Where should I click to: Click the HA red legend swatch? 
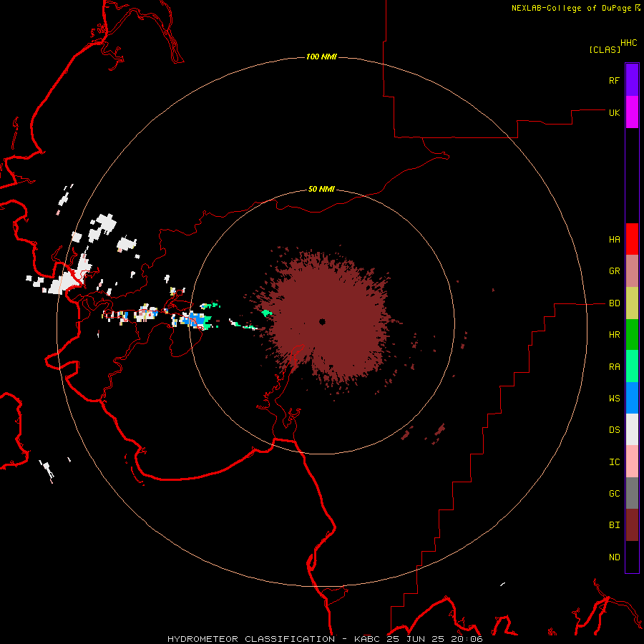coord(632,239)
